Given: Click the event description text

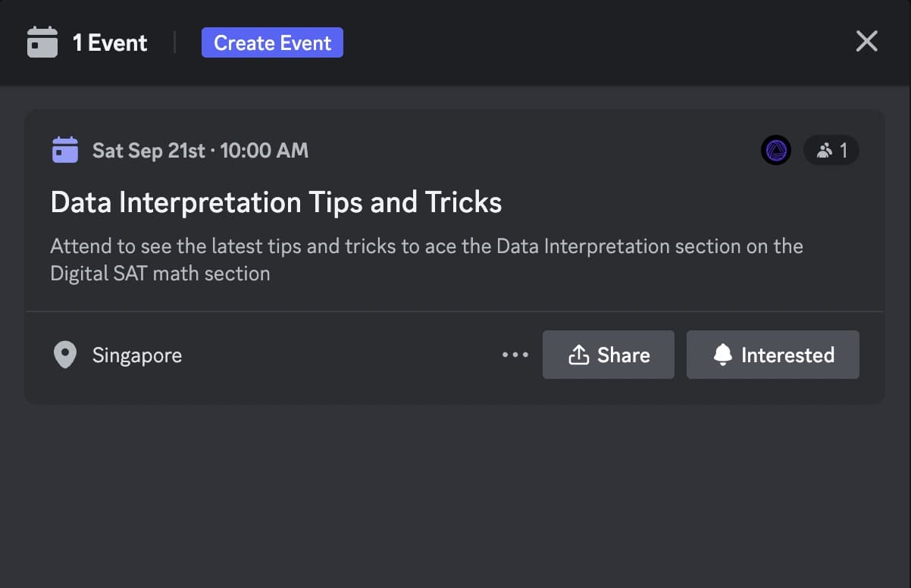Looking at the screenshot, I should point(426,259).
